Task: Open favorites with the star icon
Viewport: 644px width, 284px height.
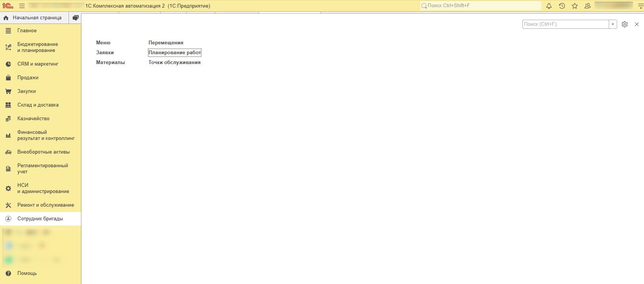Action: (x=575, y=6)
